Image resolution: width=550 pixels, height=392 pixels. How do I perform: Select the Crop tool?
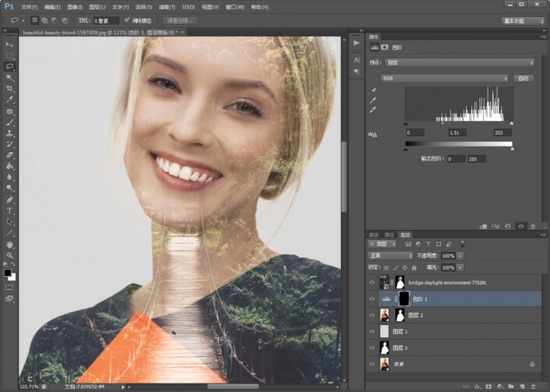[x=9, y=89]
